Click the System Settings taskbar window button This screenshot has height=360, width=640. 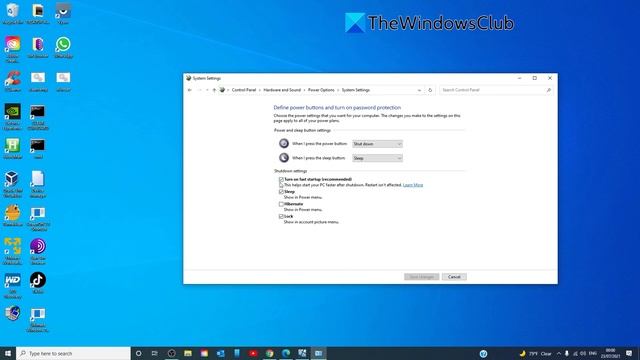pos(318,353)
